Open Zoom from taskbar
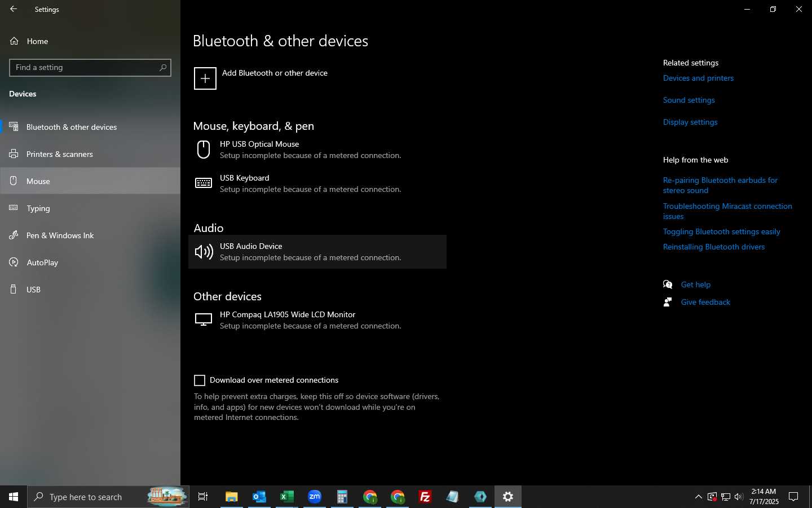Viewport: 812px width, 508px height. (314, 497)
